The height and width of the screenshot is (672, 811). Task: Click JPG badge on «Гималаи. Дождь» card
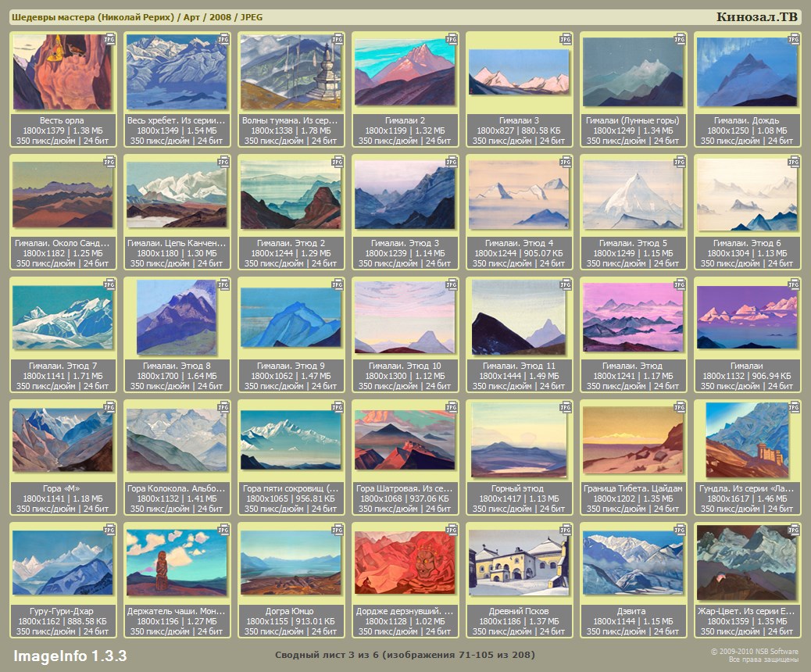pyautogui.click(x=794, y=39)
